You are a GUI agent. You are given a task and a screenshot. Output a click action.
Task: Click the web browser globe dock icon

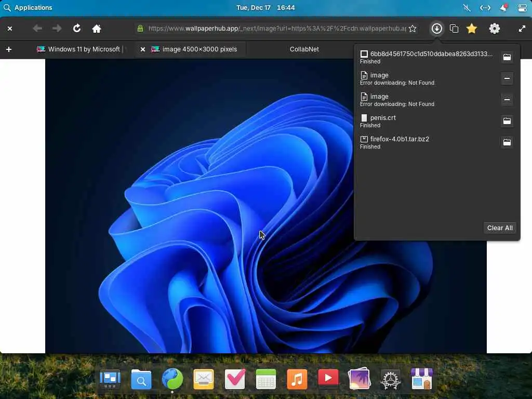(172, 379)
